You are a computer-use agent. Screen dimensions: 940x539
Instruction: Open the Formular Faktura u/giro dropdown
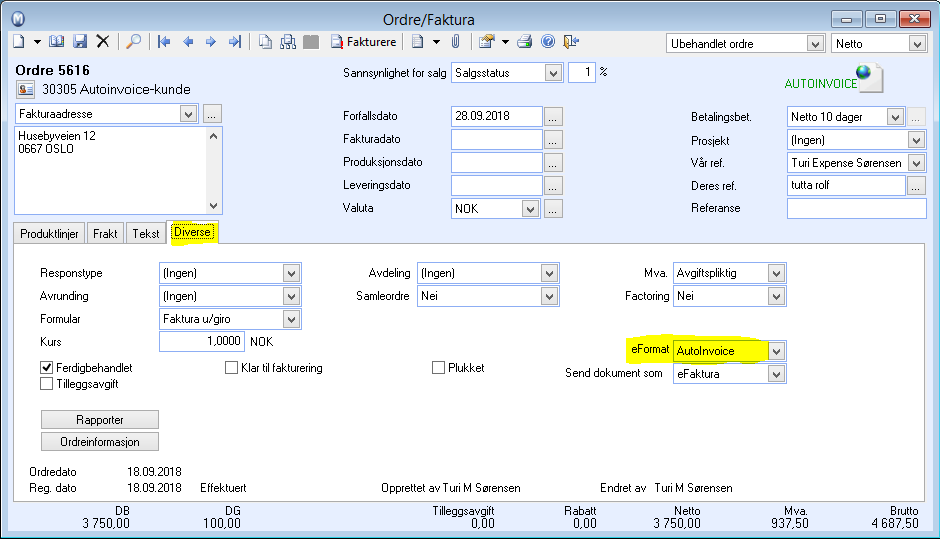(x=291, y=319)
